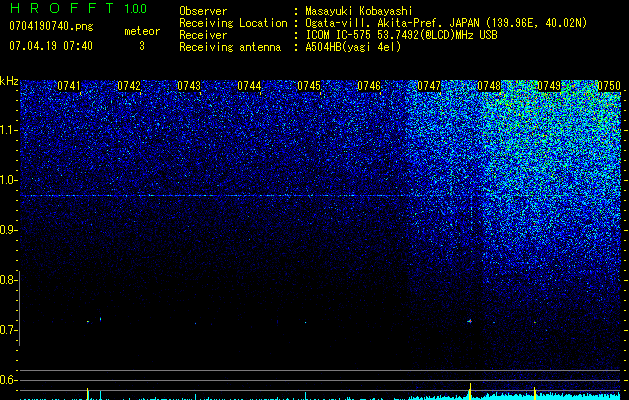Click the A504HB(yagi 4el) antenna text
This screenshot has height=400, width=629.
[x=353, y=47]
